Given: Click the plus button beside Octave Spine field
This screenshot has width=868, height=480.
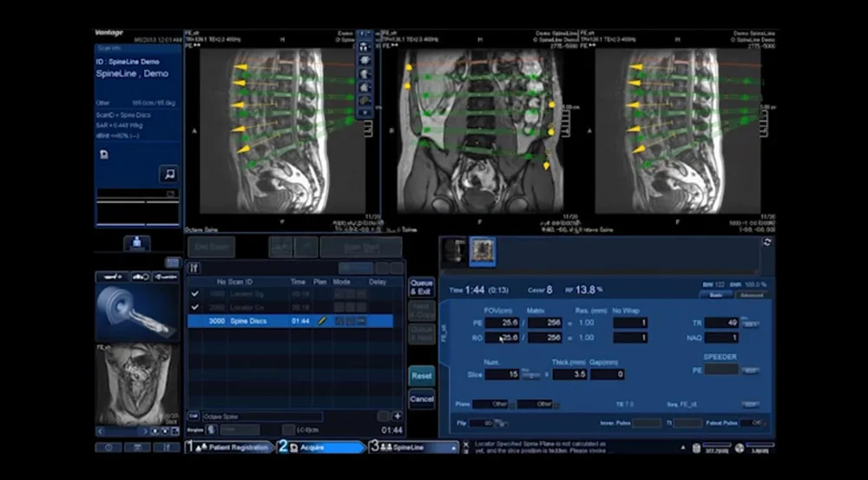Looking at the screenshot, I should pos(397,416).
